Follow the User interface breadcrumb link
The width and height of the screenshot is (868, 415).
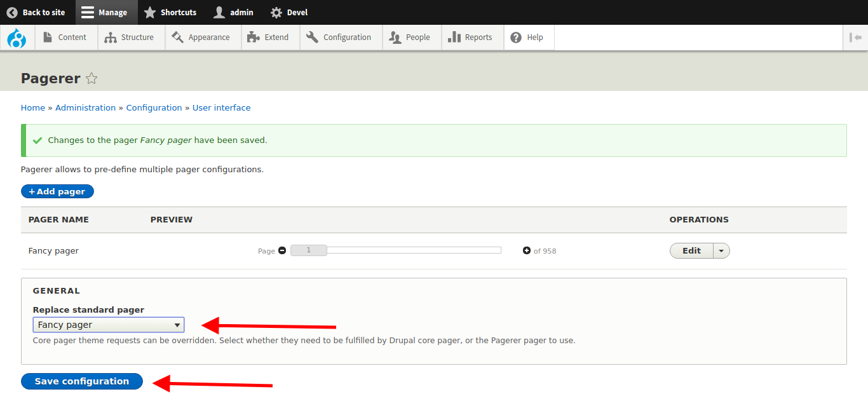click(221, 108)
